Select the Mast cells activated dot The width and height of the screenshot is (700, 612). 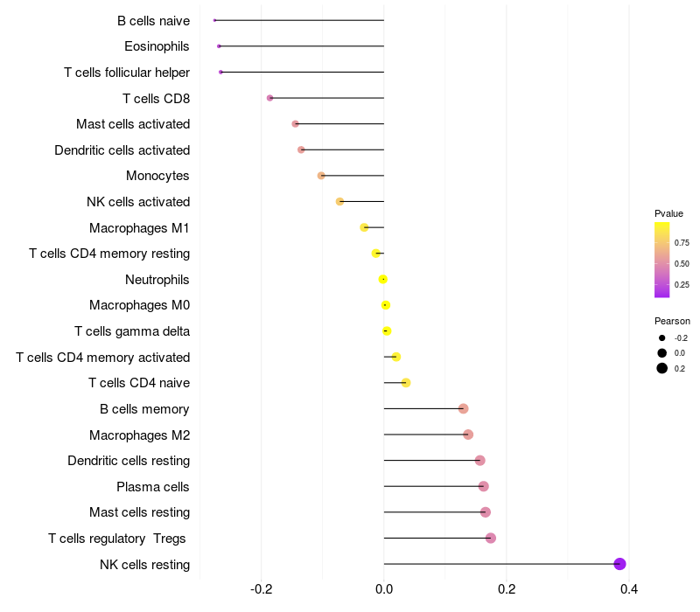click(x=295, y=123)
